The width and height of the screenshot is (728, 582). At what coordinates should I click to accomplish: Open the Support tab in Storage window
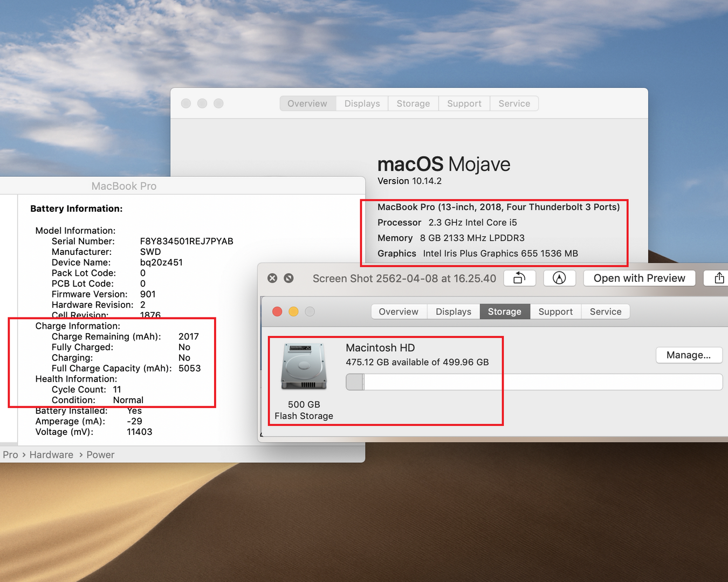click(555, 311)
